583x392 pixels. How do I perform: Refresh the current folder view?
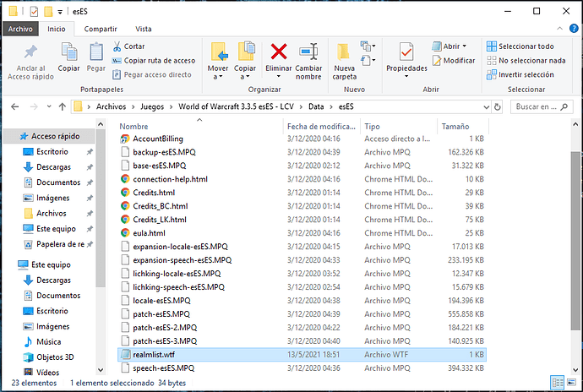coord(497,106)
